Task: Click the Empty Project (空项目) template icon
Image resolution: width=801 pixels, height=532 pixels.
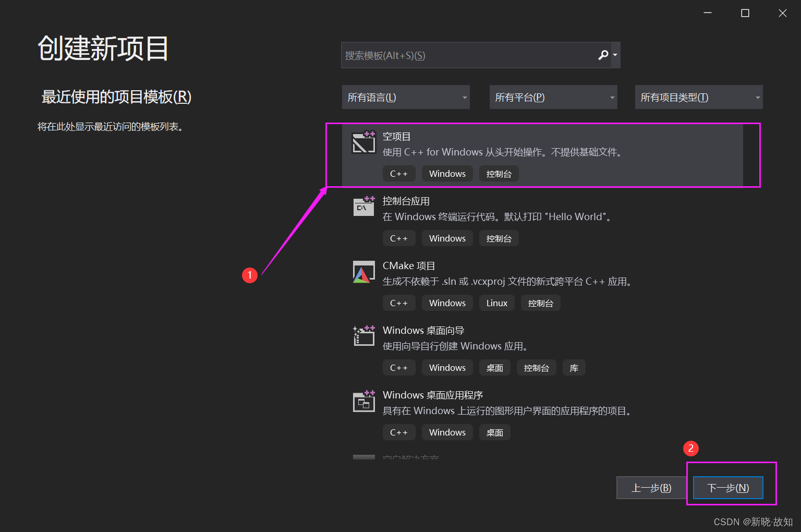Action: coord(364,142)
